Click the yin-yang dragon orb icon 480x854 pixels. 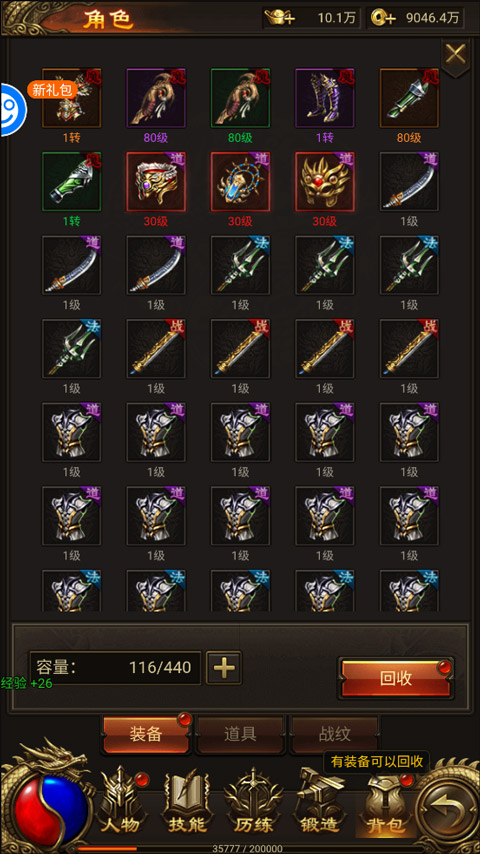(50, 808)
